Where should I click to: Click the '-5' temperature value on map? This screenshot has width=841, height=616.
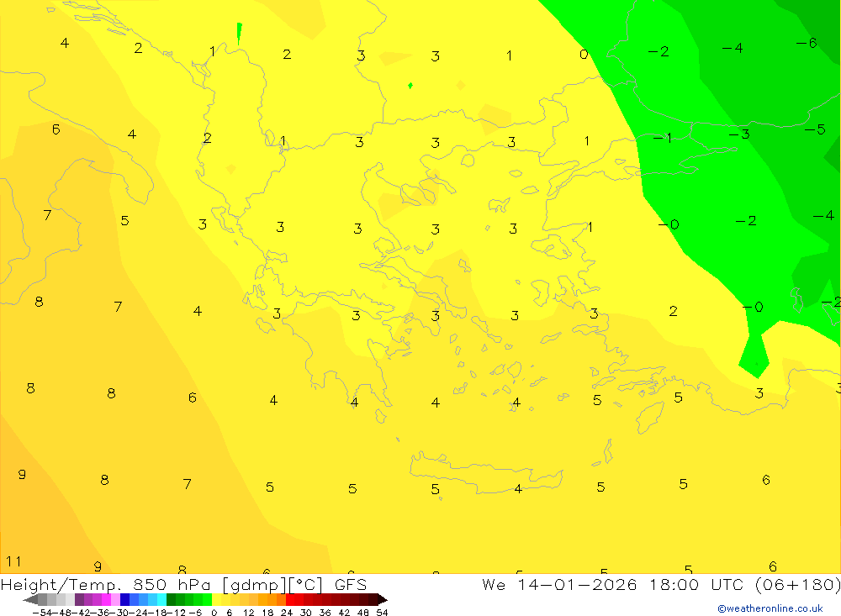point(814,129)
